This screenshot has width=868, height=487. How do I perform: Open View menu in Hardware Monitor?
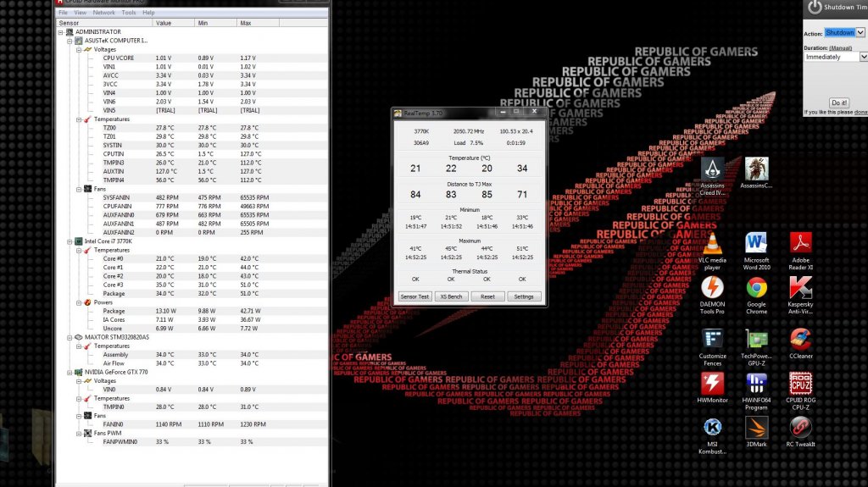click(x=81, y=12)
